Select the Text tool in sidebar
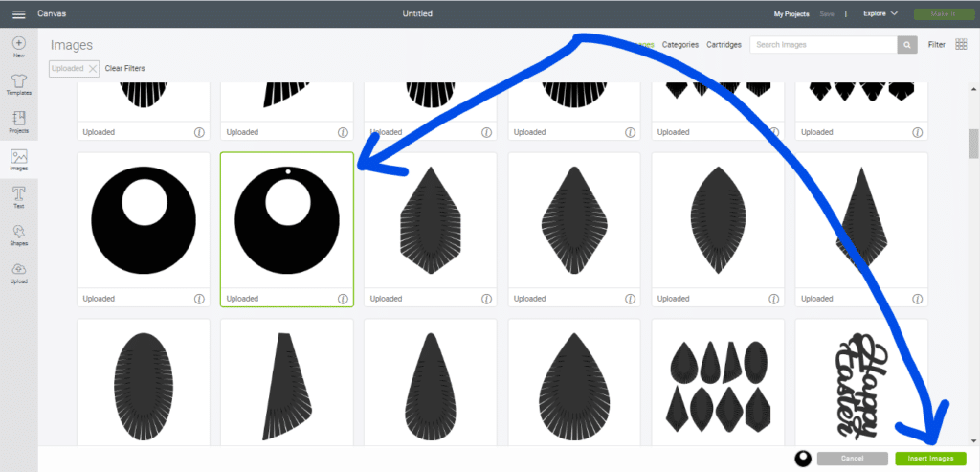 [x=19, y=197]
